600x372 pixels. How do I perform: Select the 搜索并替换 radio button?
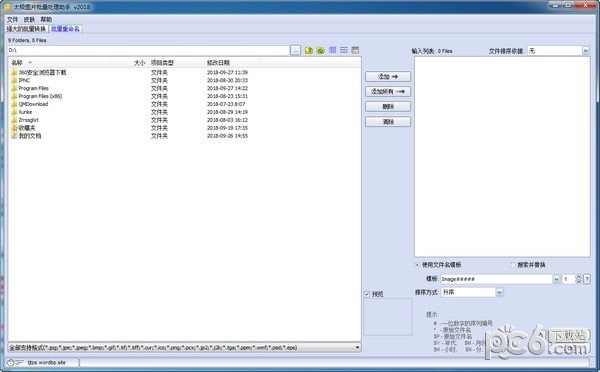pos(513,265)
